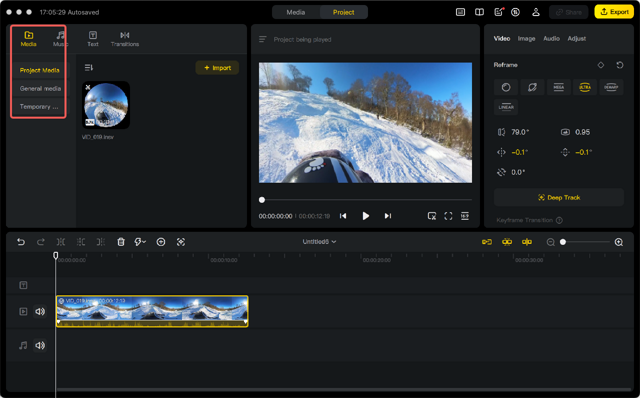This screenshot has width=640, height=398.
Task: Open the Video properties tab
Action: click(x=502, y=38)
